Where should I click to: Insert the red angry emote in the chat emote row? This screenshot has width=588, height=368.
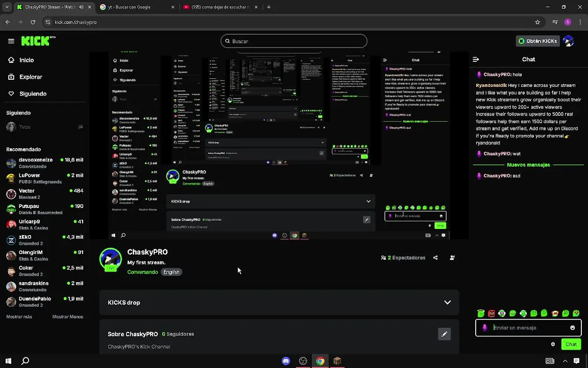pos(491,313)
